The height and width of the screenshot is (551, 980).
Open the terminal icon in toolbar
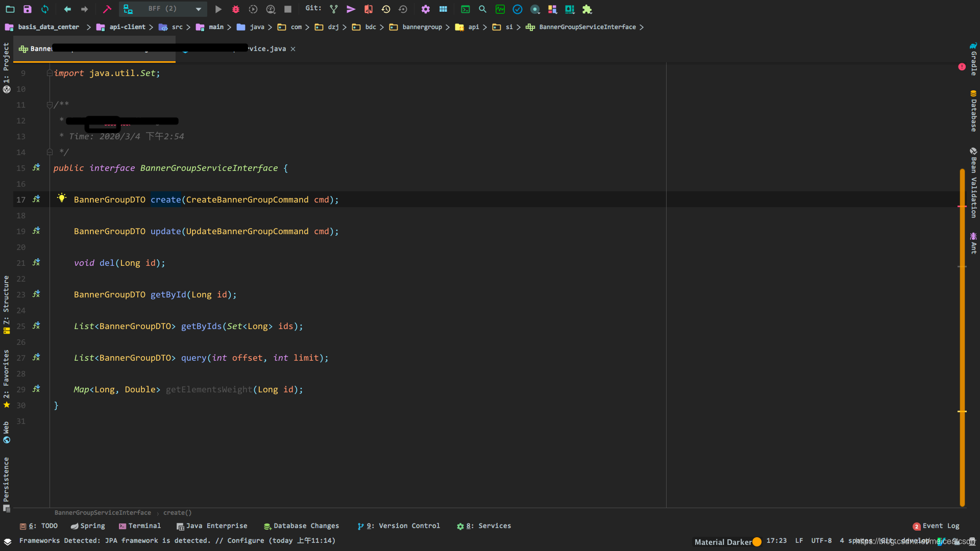click(465, 9)
